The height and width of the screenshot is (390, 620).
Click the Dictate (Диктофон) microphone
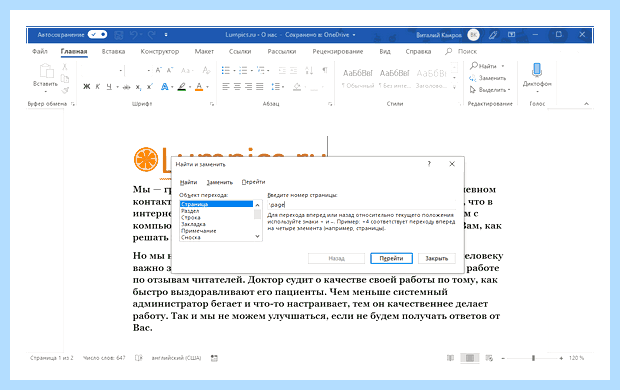537,70
